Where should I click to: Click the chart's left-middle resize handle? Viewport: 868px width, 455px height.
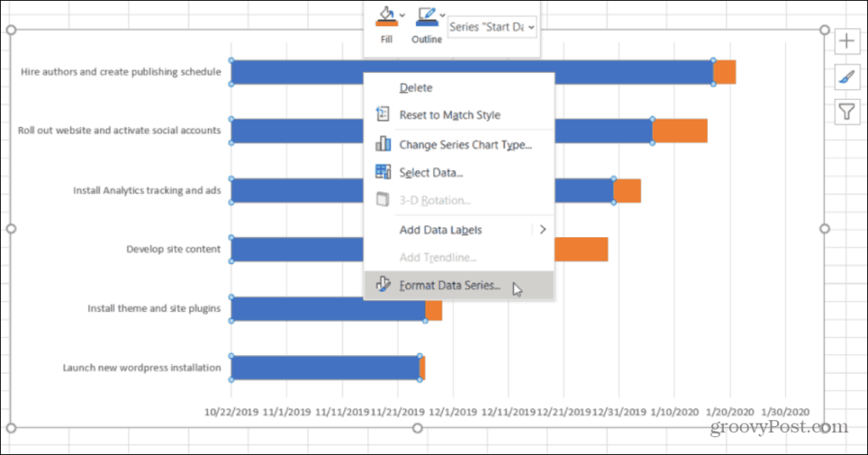11,229
